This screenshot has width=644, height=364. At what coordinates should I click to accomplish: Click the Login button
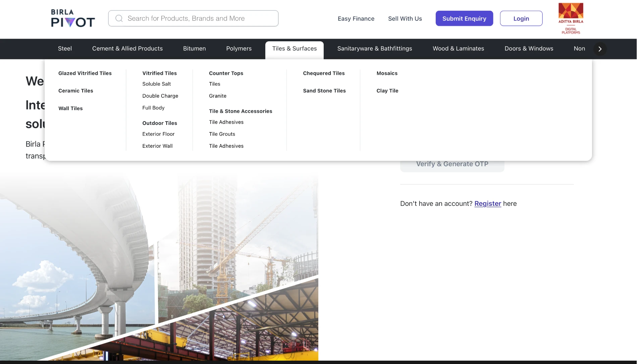(x=521, y=18)
